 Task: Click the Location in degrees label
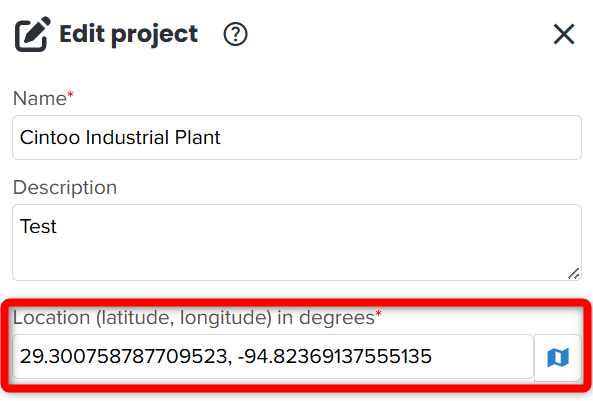197,318
